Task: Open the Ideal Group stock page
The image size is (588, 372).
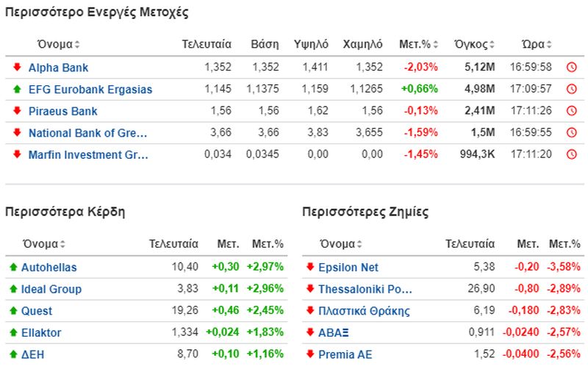Action: coord(51,289)
